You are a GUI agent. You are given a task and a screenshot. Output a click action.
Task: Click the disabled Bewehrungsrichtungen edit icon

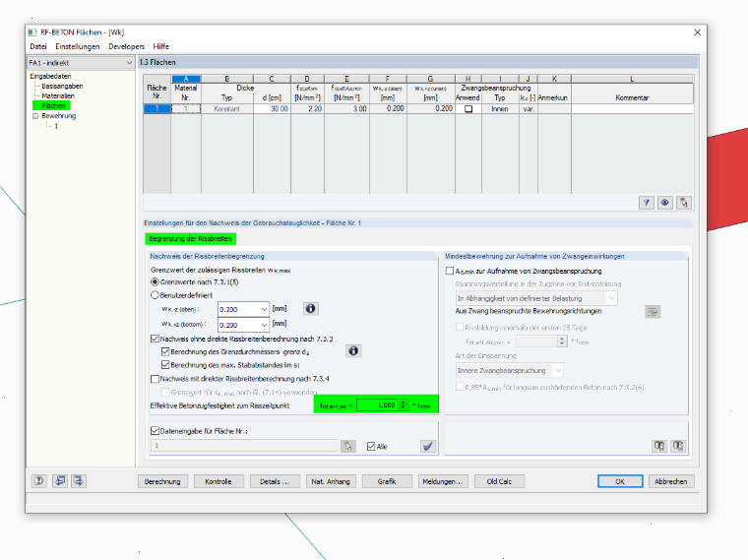coord(653,311)
